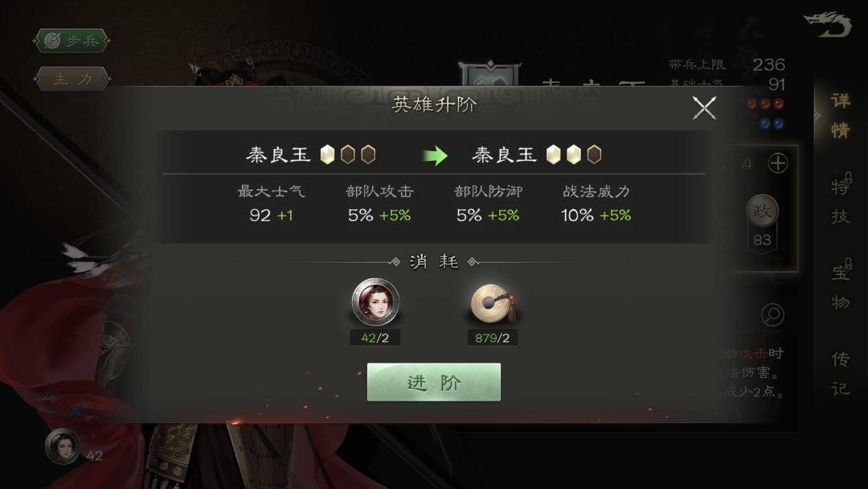Tap the red skill dots indicator
This screenshot has width=868, height=489.
pos(765,104)
